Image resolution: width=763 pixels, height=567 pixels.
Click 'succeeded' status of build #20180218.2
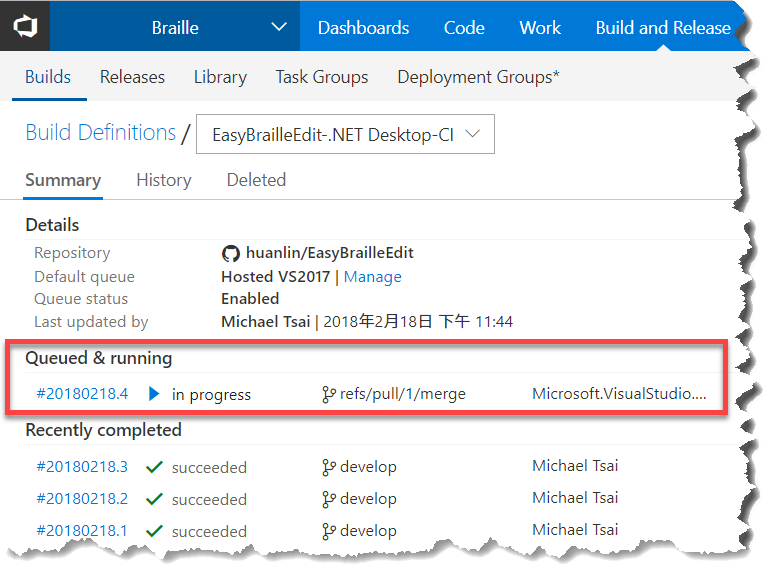tap(209, 499)
